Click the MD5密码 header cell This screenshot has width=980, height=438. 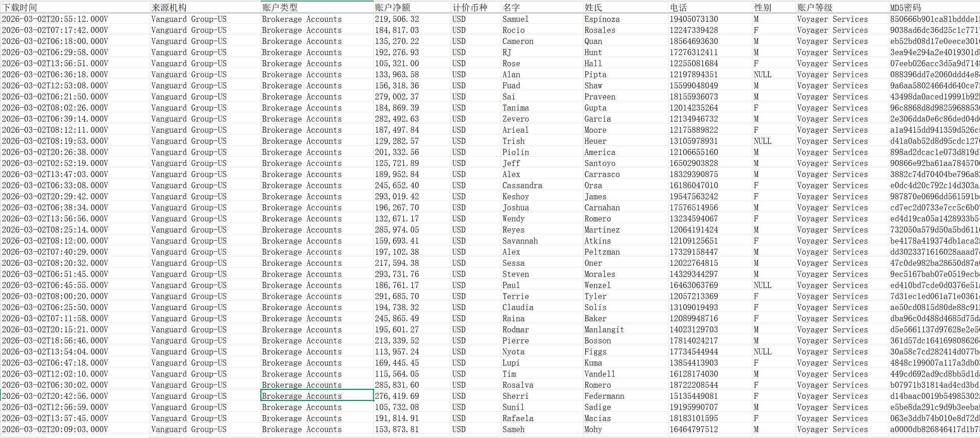pos(934,7)
